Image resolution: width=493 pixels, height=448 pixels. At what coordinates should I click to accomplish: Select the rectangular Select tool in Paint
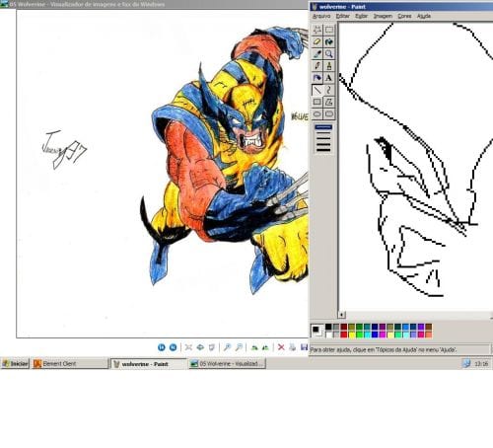[x=329, y=30]
